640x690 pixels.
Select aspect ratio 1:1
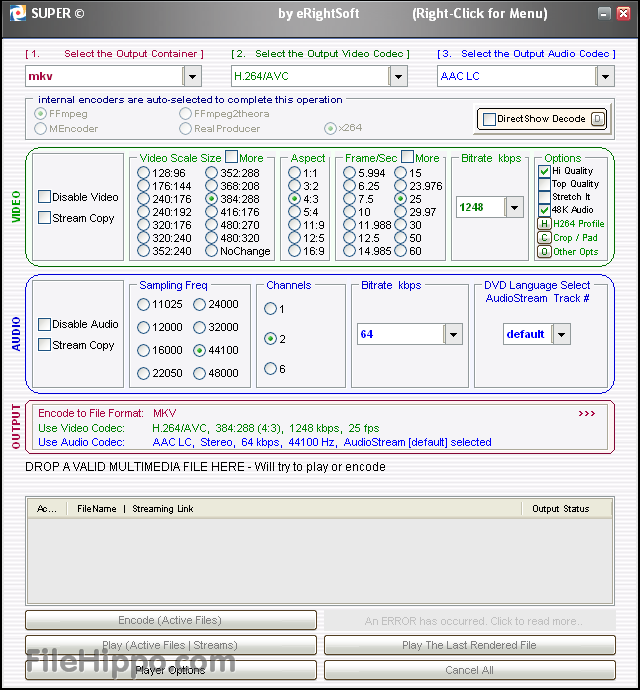click(294, 173)
